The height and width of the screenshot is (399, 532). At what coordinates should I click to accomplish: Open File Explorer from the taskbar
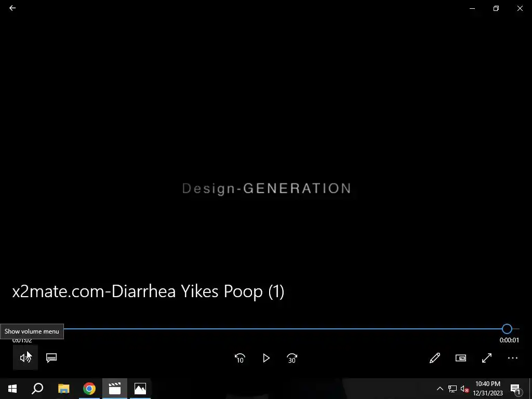pyautogui.click(x=63, y=389)
